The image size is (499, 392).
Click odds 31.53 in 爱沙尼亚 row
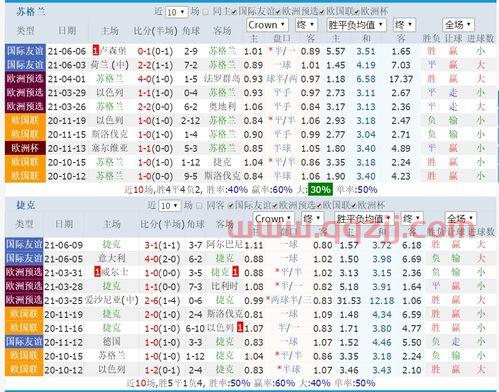coord(349,300)
